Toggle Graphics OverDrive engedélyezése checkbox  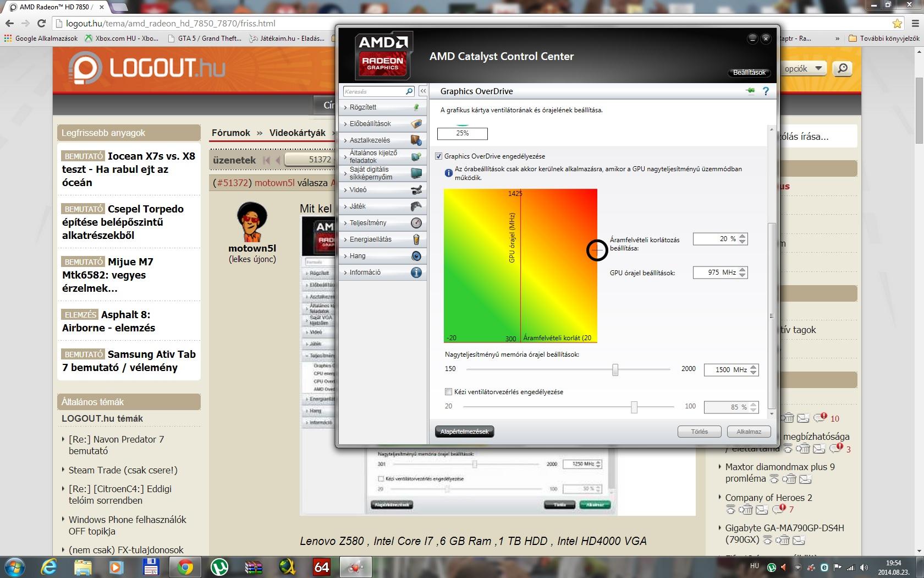[x=438, y=156]
